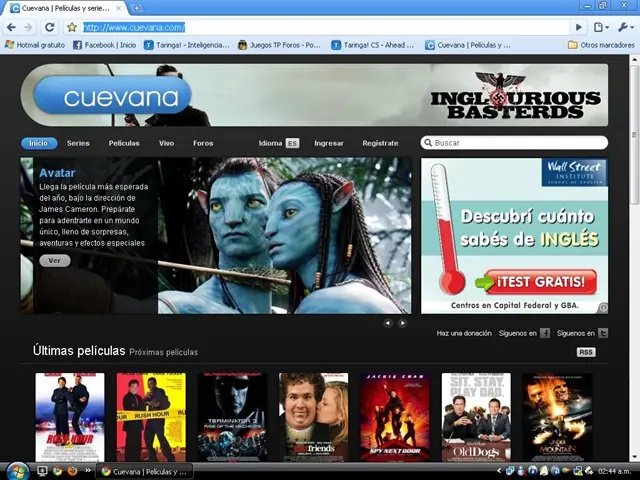Click the Ver button for Avatar
Image resolution: width=640 pixels, height=480 pixels.
click(55, 260)
